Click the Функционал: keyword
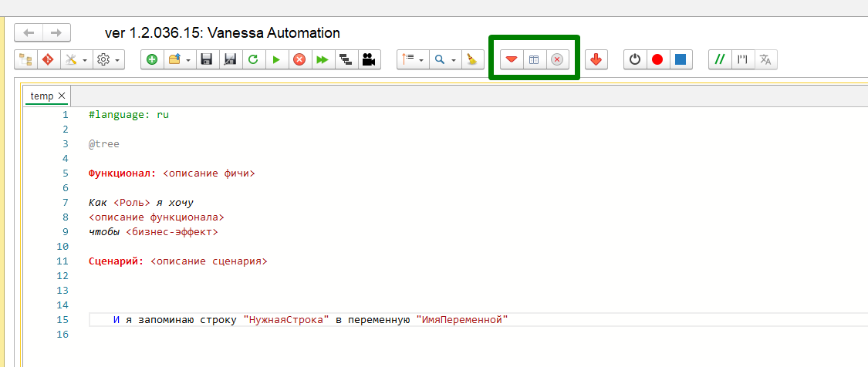Screen dimensions: 868x367 coord(123,173)
